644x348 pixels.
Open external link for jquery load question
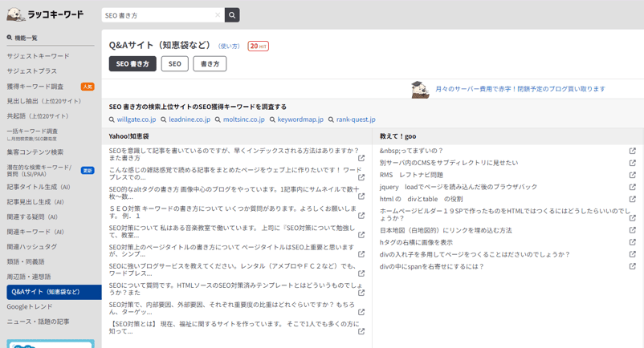pyautogui.click(x=633, y=187)
